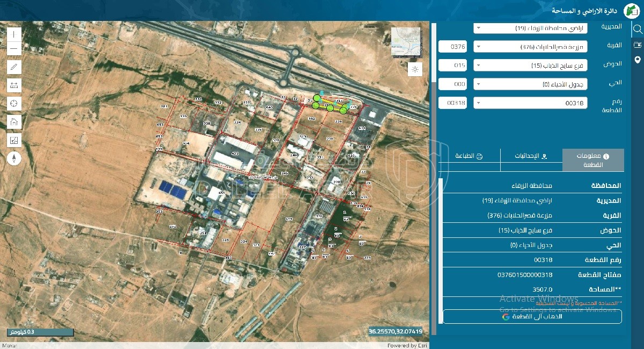Select the pencil drawing tool

coord(14,67)
